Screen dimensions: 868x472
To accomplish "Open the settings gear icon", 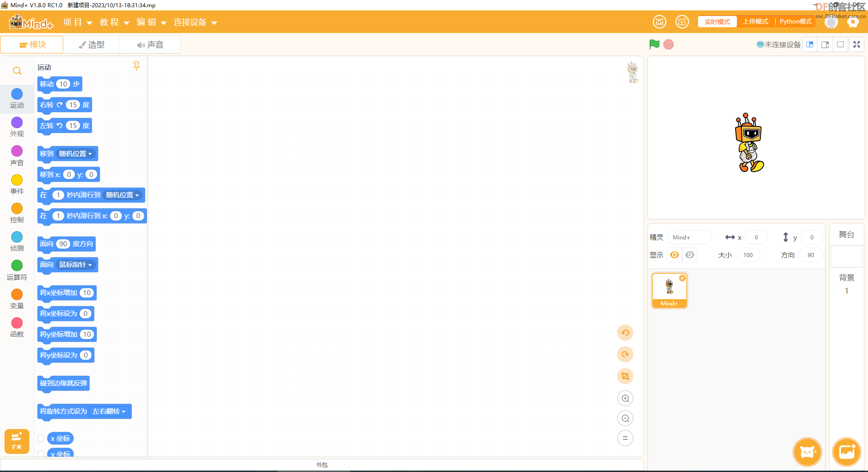I will pyautogui.click(x=853, y=22).
